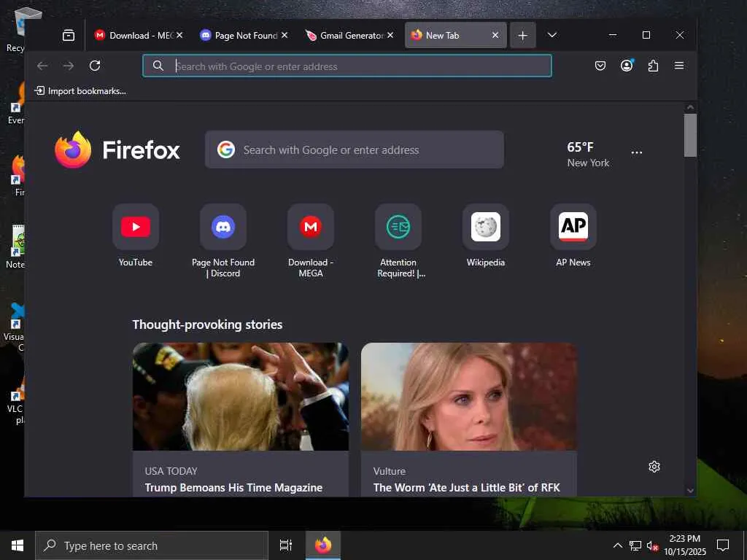Focus the new tab page search box

[x=354, y=149]
